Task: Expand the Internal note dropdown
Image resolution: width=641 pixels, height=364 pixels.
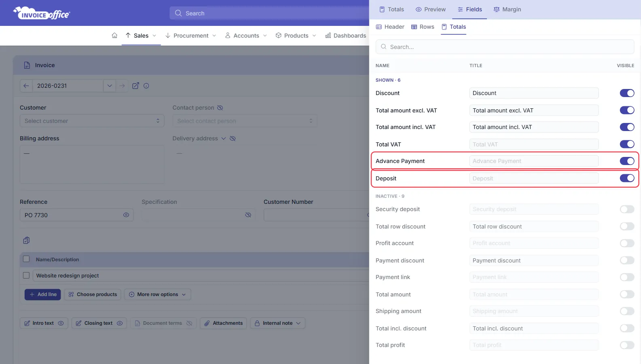Action: tap(277, 323)
